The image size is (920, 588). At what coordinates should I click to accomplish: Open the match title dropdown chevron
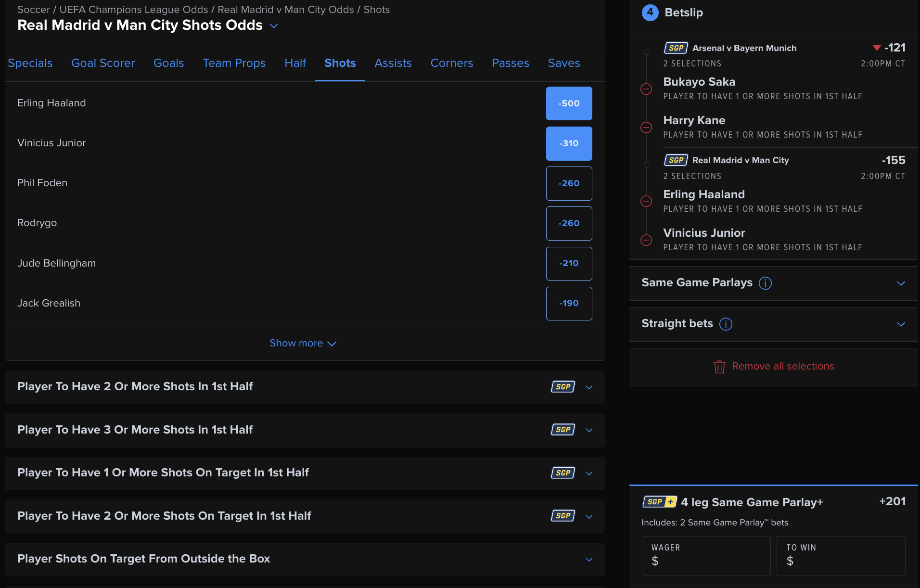pyautogui.click(x=274, y=26)
